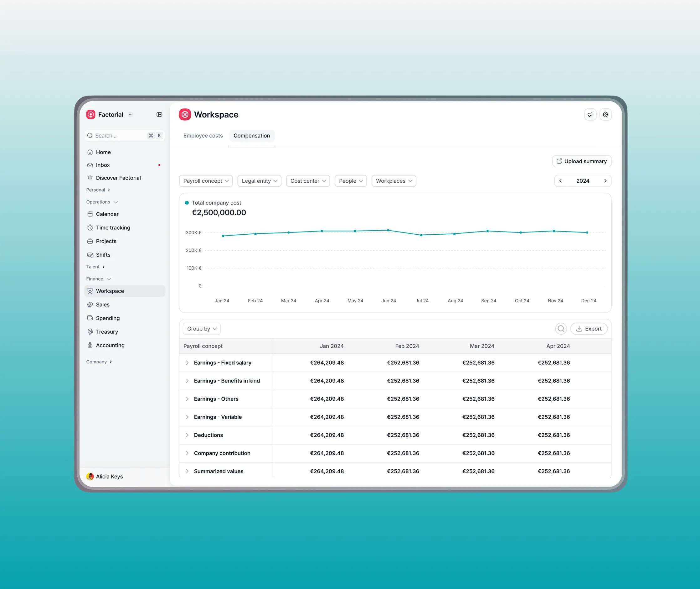Open Treasury in the sidebar
Image resolution: width=700 pixels, height=589 pixels.
point(107,331)
